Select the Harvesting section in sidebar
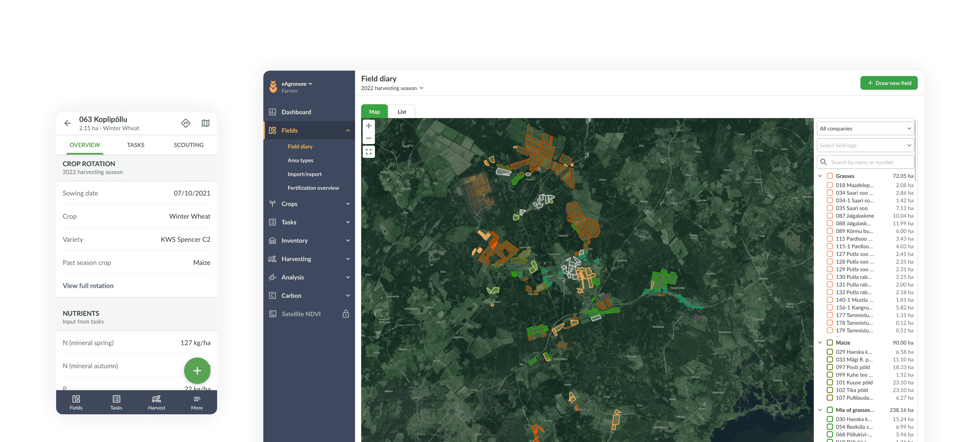The height and width of the screenshot is (442, 980). (296, 259)
